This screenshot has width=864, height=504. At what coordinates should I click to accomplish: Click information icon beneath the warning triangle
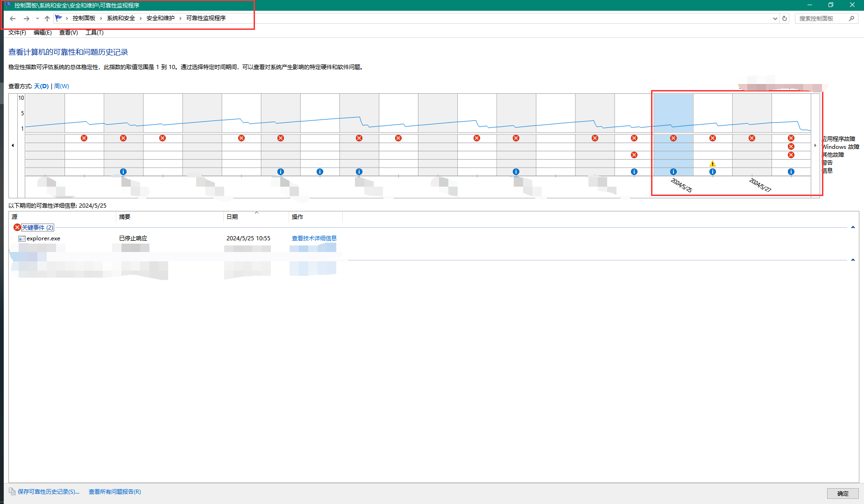coord(713,172)
